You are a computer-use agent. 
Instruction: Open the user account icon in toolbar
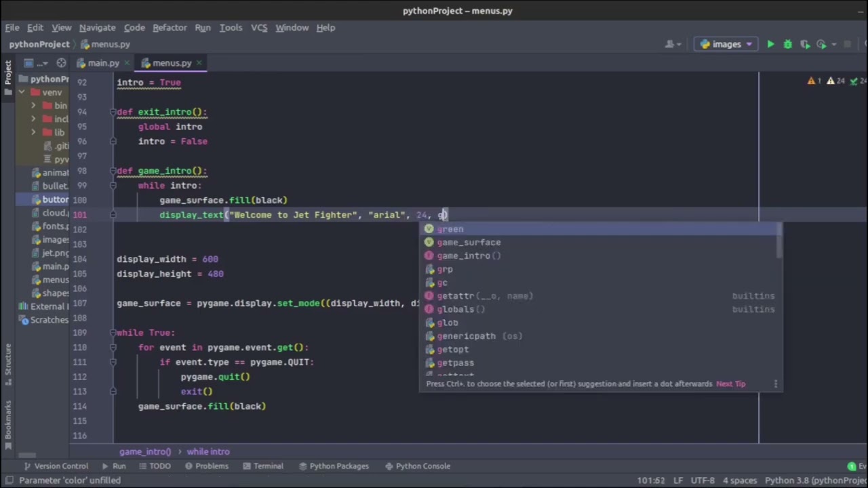(x=669, y=44)
